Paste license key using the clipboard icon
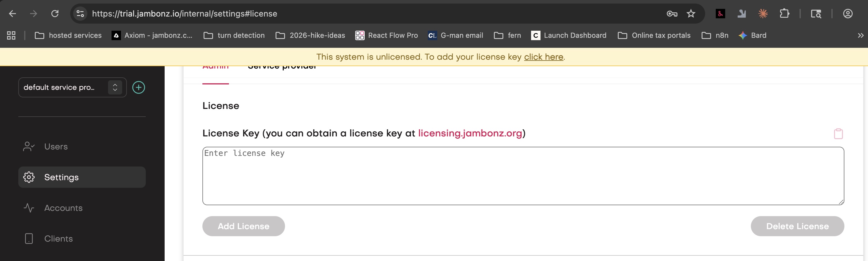 pyautogui.click(x=838, y=133)
